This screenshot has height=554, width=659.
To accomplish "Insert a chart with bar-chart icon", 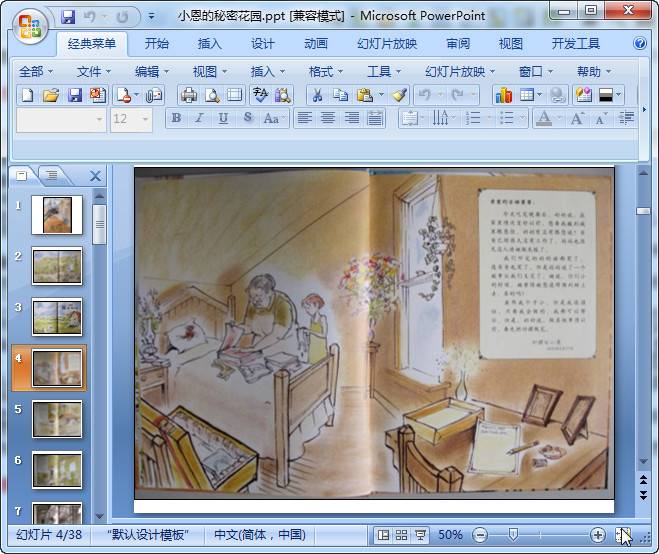I will [x=503, y=95].
